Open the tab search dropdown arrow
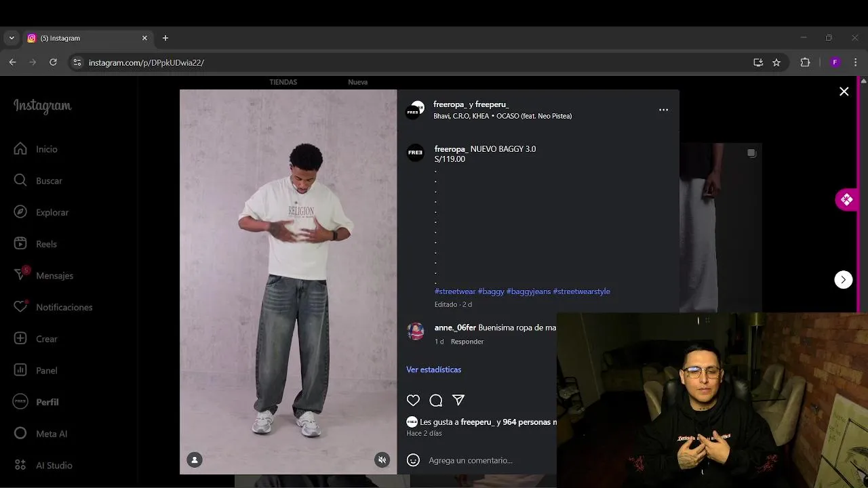Image resolution: width=868 pixels, height=488 pixels. 12,38
